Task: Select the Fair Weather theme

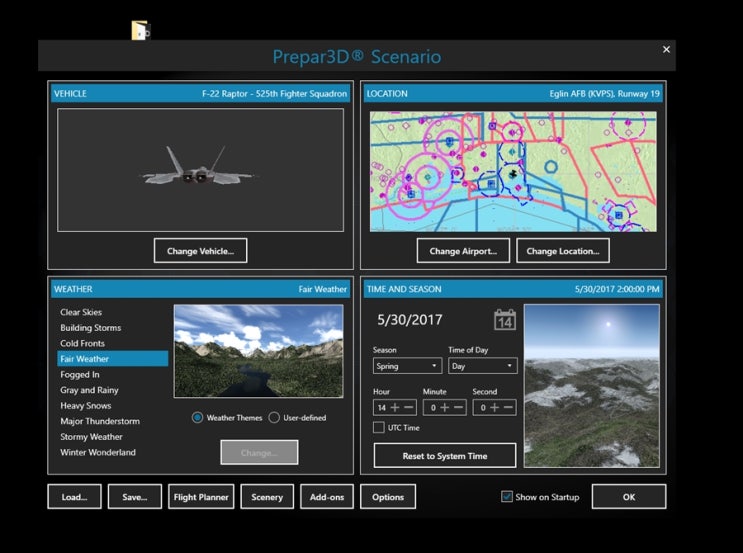Action: click(x=112, y=359)
